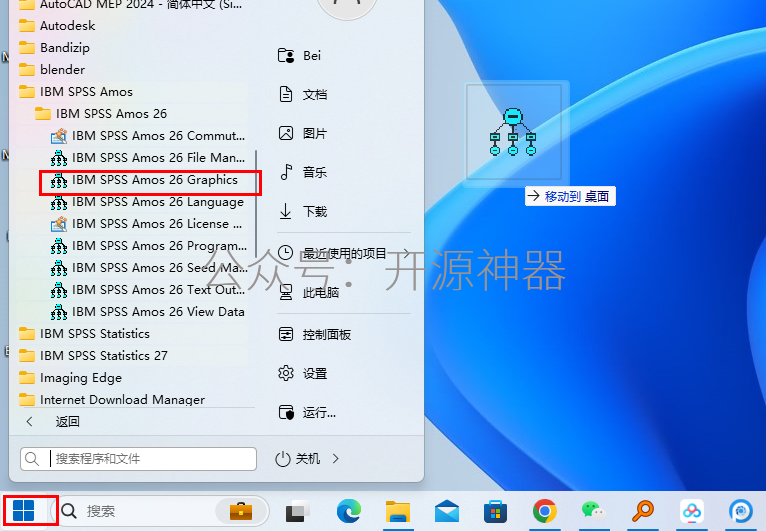
Task: Open IBM SPSS Amos 26 Text Out... entry
Action: tap(148, 290)
